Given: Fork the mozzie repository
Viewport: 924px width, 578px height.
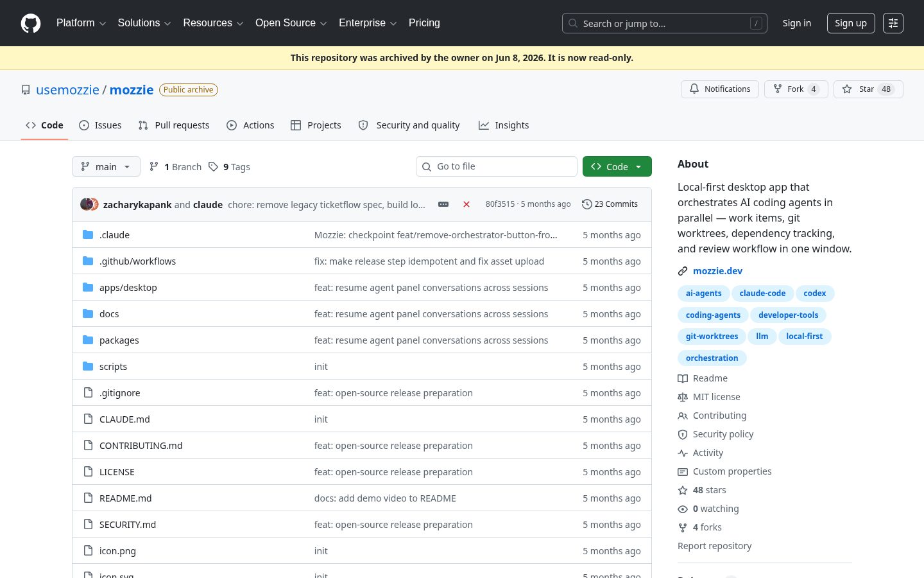Looking at the screenshot, I should click(x=796, y=89).
